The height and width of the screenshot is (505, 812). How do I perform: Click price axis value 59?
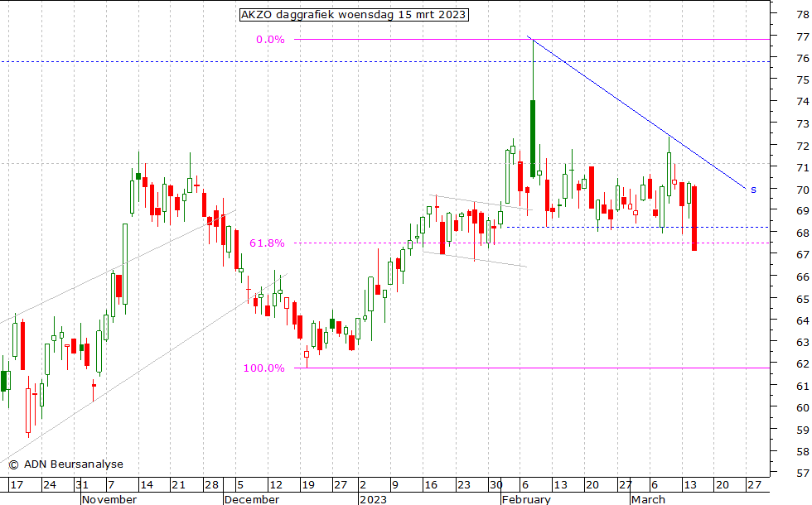803,430
